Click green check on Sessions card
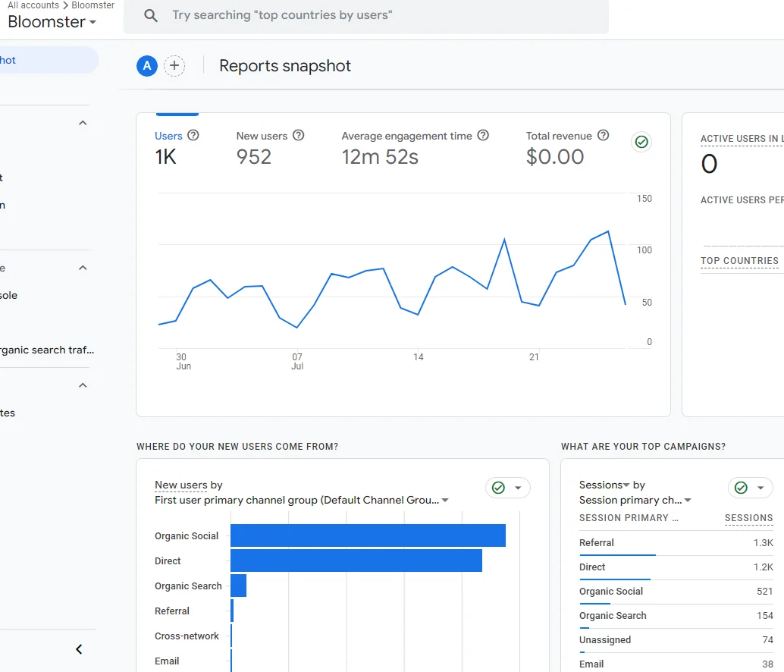Screen dimensions: 784x672 click(x=741, y=488)
